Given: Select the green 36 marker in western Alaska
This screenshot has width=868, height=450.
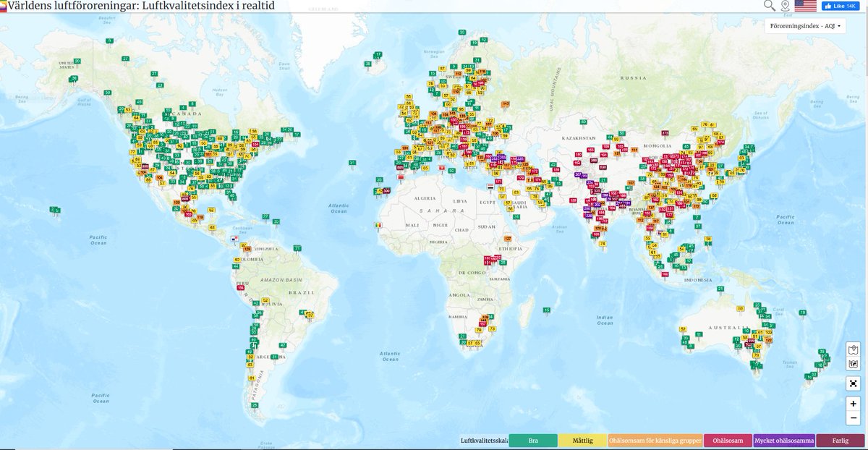Looking at the screenshot, I should click(x=73, y=78).
